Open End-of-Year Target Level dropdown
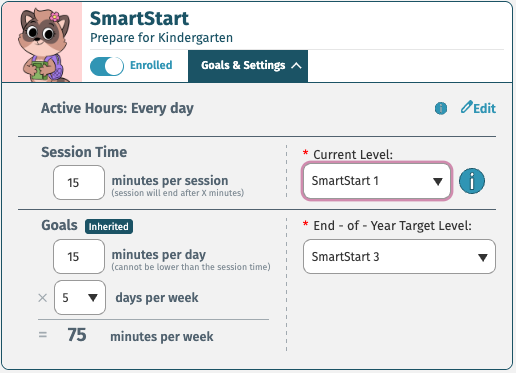This screenshot has height=373, width=516. (x=399, y=257)
